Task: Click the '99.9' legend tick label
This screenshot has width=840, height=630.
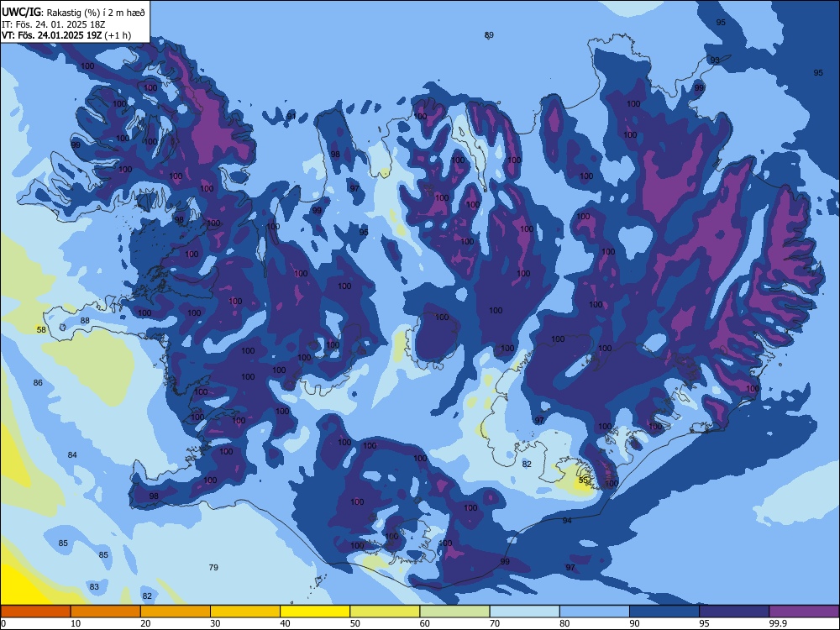Action: click(x=777, y=623)
